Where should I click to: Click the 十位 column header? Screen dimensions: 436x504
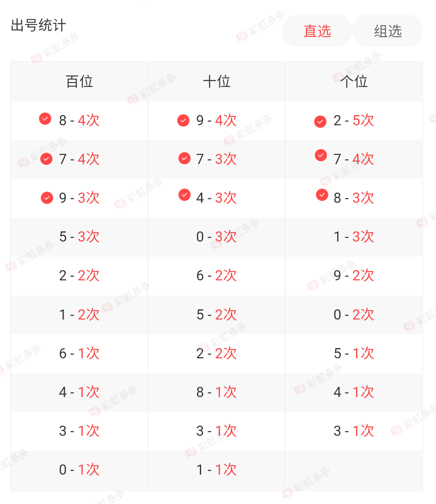click(x=217, y=82)
